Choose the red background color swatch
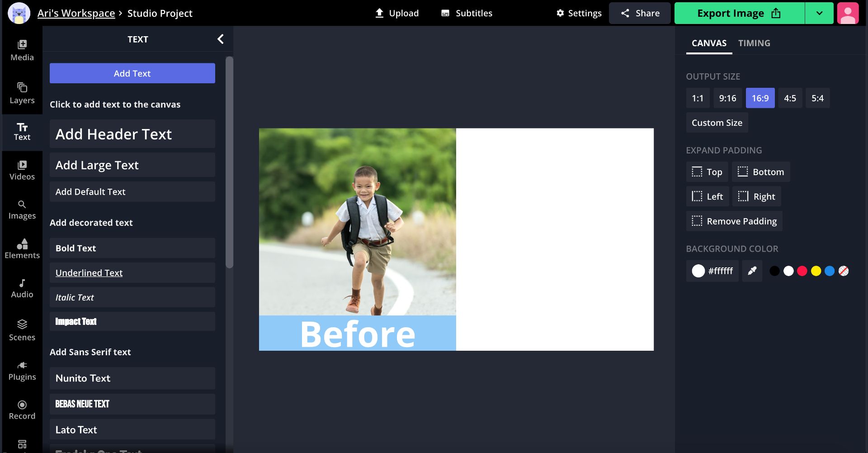 pyautogui.click(x=802, y=271)
